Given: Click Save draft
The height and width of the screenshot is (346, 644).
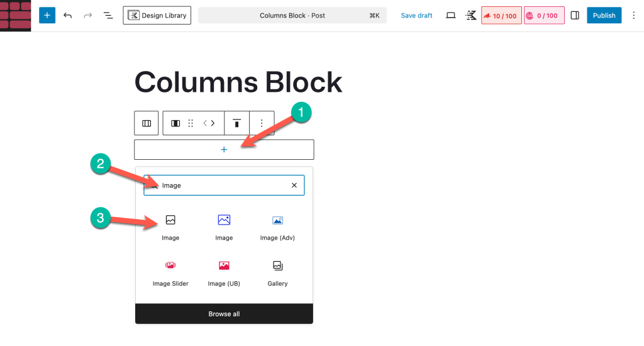Looking at the screenshot, I should tap(416, 15).
